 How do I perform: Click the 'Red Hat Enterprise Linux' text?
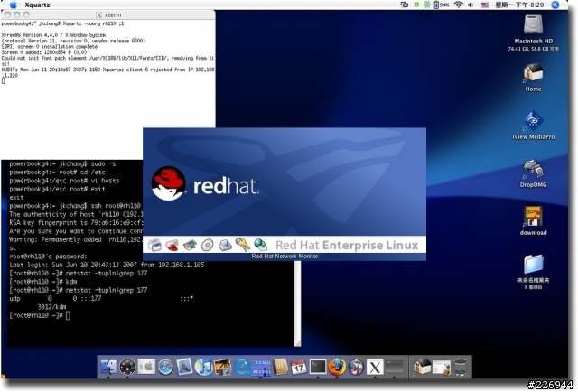click(x=347, y=246)
